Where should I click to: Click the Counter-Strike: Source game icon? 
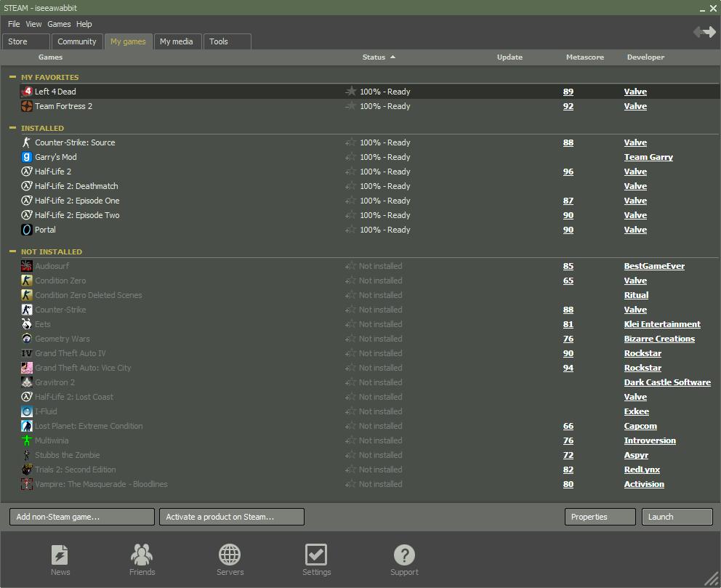click(27, 142)
